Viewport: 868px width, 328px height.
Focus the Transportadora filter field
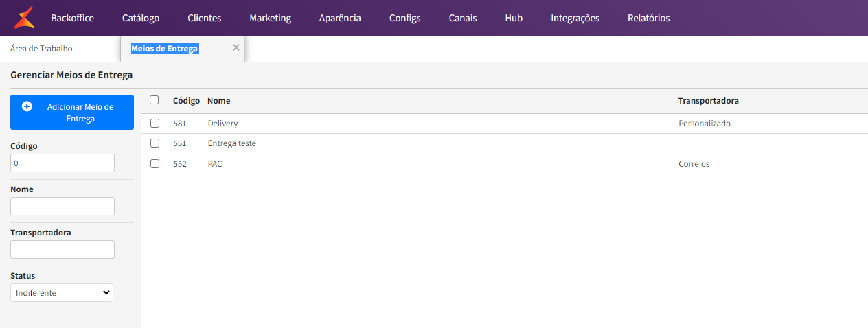coord(62,249)
